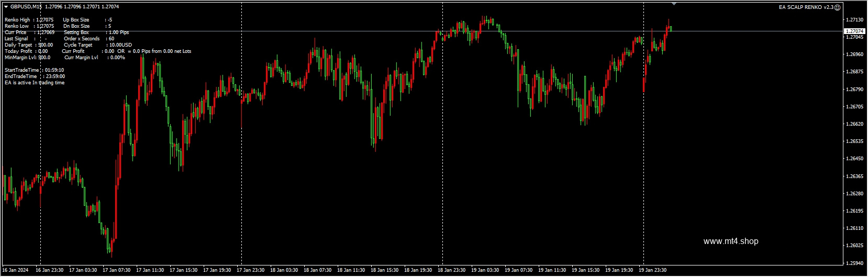Click the 'EA is active In trading time' message

[x=35, y=83]
